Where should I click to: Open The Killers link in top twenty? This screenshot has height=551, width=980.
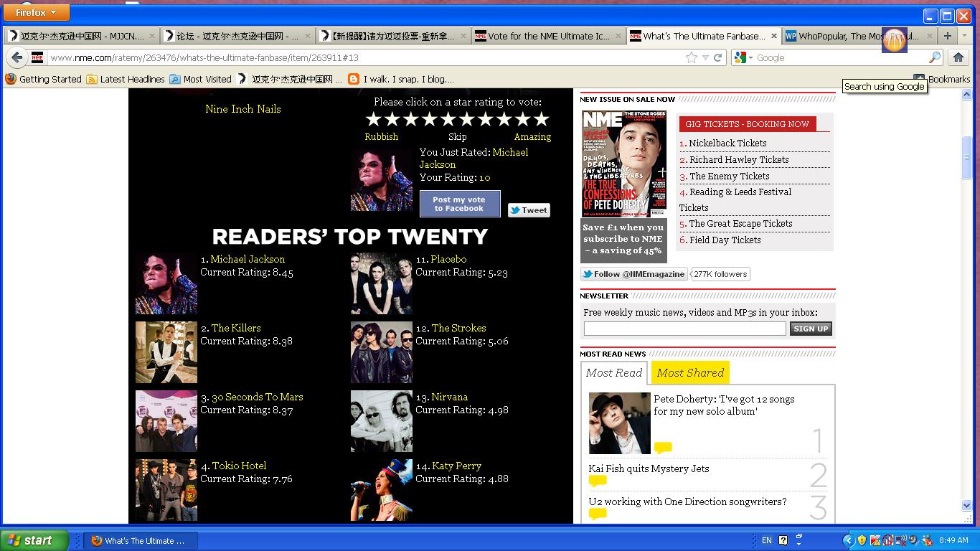click(235, 328)
